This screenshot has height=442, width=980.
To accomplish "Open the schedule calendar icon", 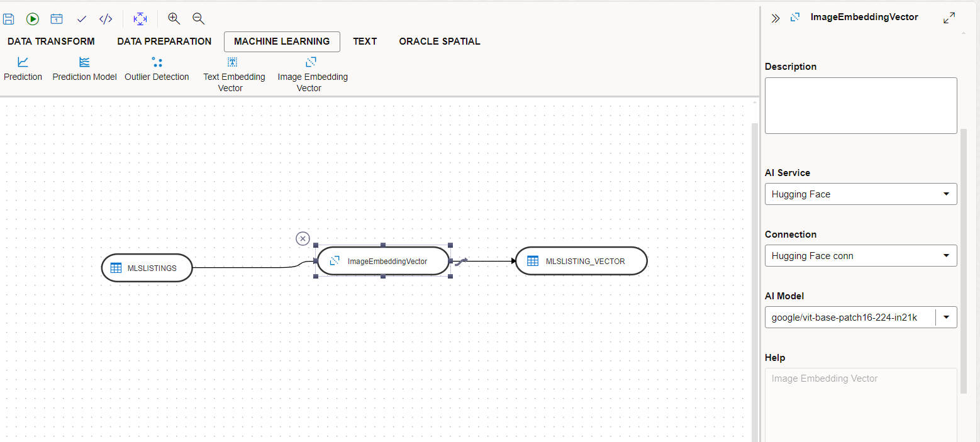I will [x=57, y=19].
